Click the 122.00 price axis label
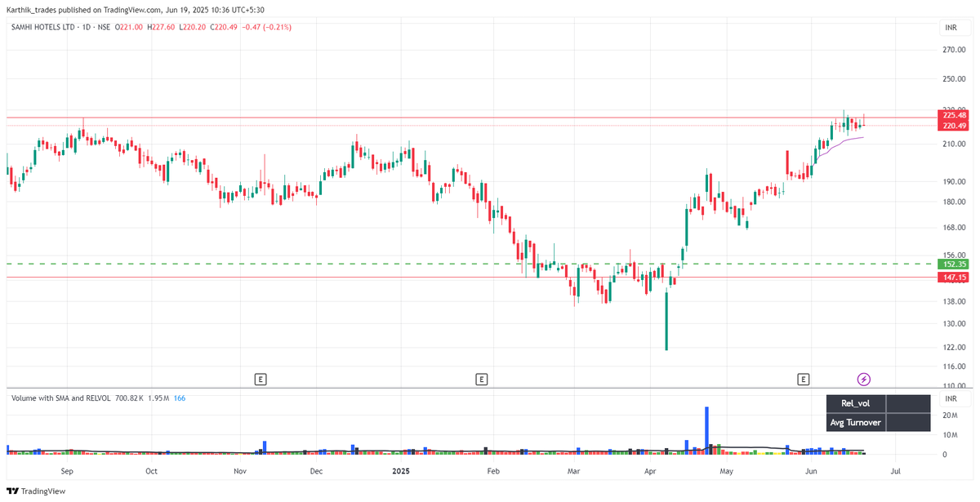This screenshot has height=502, width=980. 954,347
